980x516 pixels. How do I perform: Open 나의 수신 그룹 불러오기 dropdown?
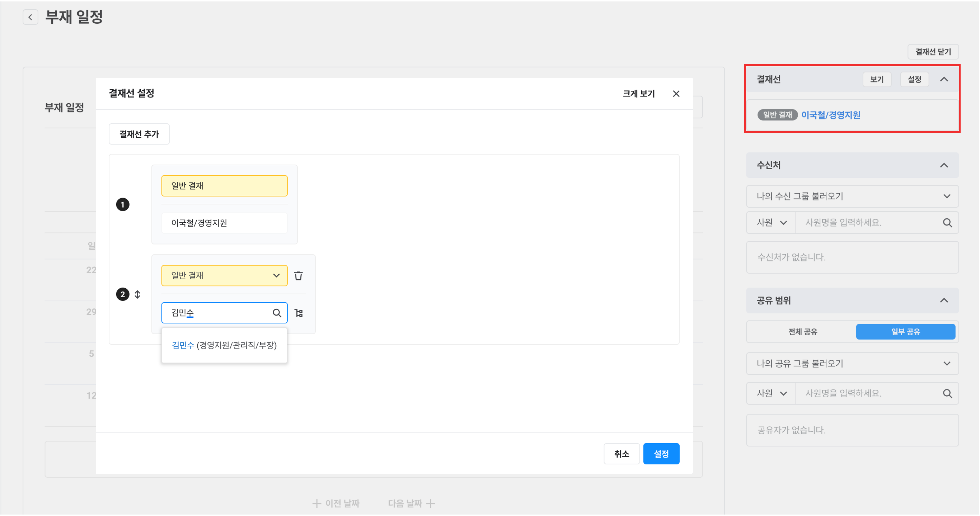(852, 196)
